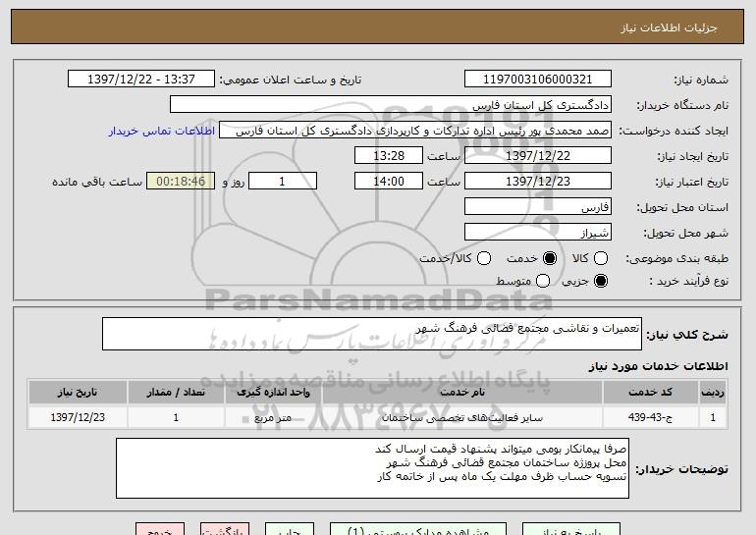Click the request creator field صمد محمدی پور

[x=415, y=131]
